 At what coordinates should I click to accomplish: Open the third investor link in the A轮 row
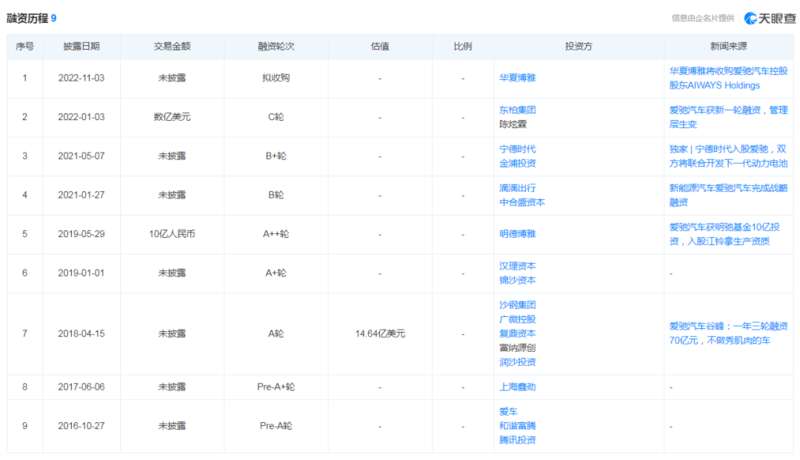pyautogui.click(x=517, y=333)
